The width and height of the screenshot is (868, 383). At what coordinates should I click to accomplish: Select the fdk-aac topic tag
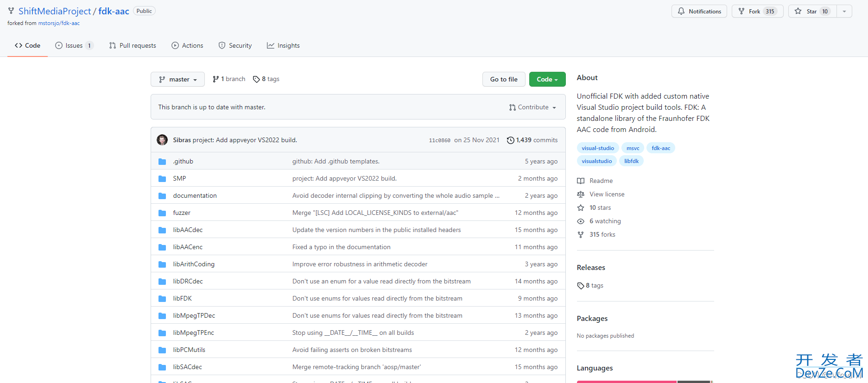click(661, 148)
